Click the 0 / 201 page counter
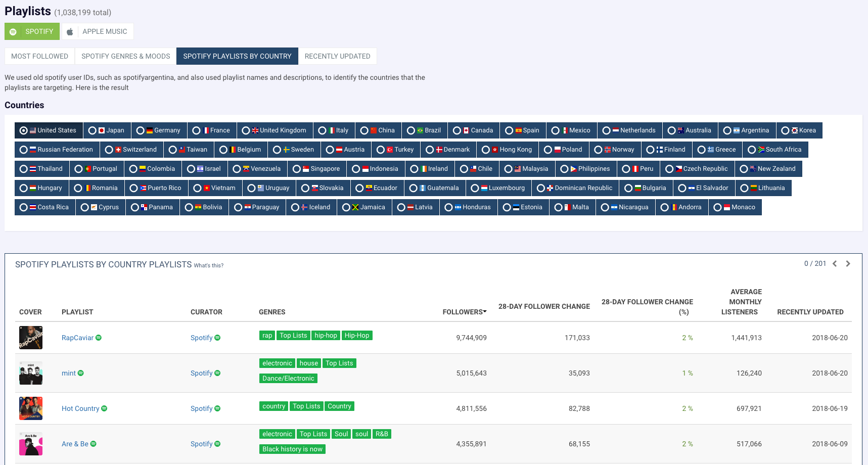The height and width of the screenshot is (465, 868). click(815, 263)
